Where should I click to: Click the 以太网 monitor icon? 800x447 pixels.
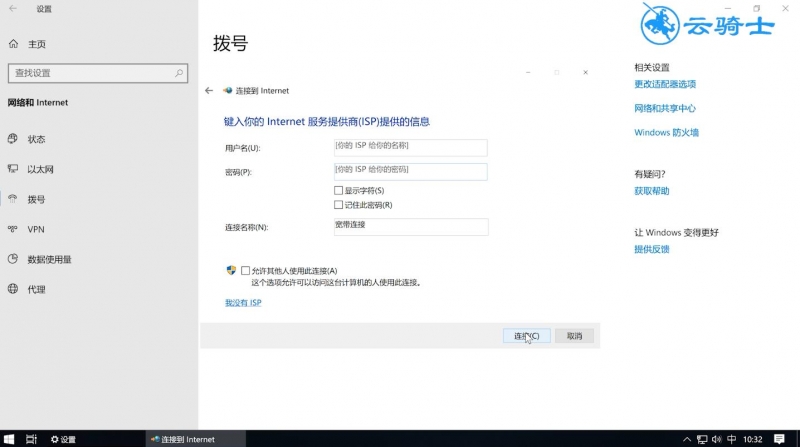pos(13,168)
